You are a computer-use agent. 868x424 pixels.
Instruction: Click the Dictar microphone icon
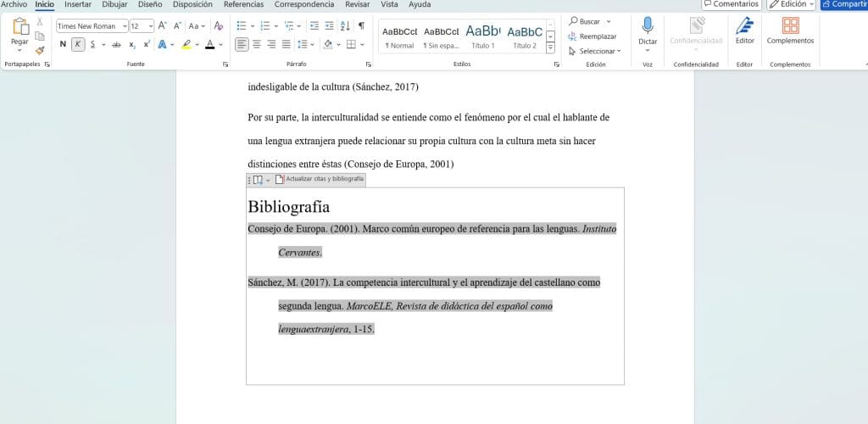click(x=648, y=25)
